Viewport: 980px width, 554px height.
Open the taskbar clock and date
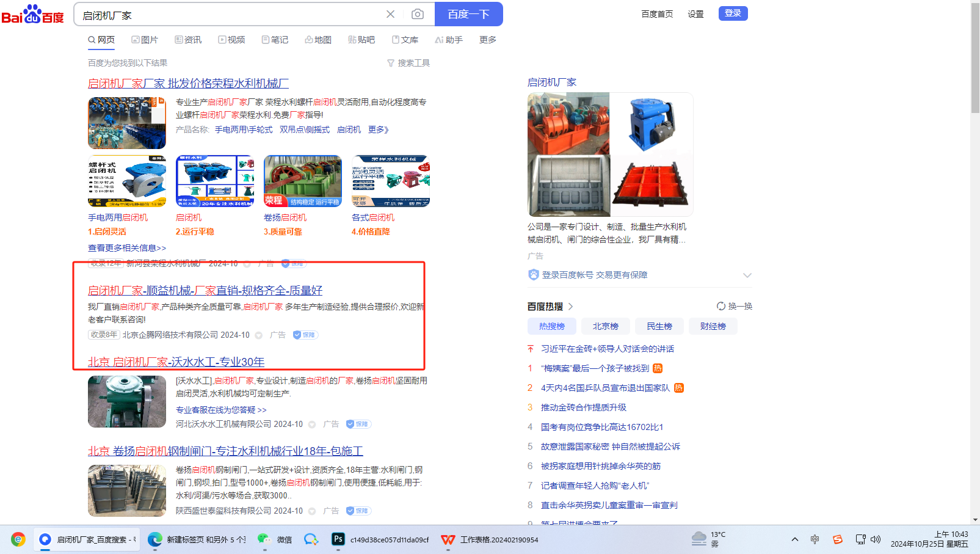point(929,539)
